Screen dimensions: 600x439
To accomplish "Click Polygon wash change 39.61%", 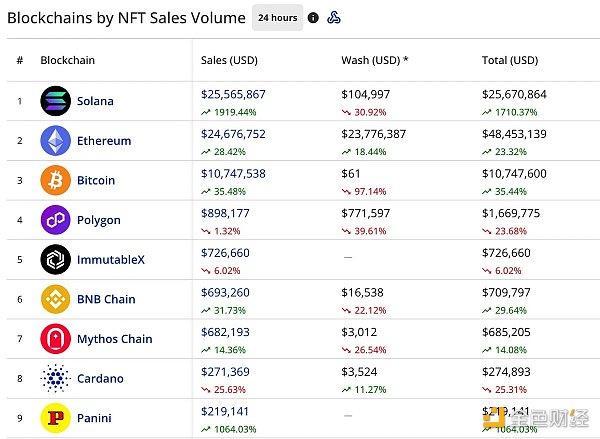I will tap(364, 231).
